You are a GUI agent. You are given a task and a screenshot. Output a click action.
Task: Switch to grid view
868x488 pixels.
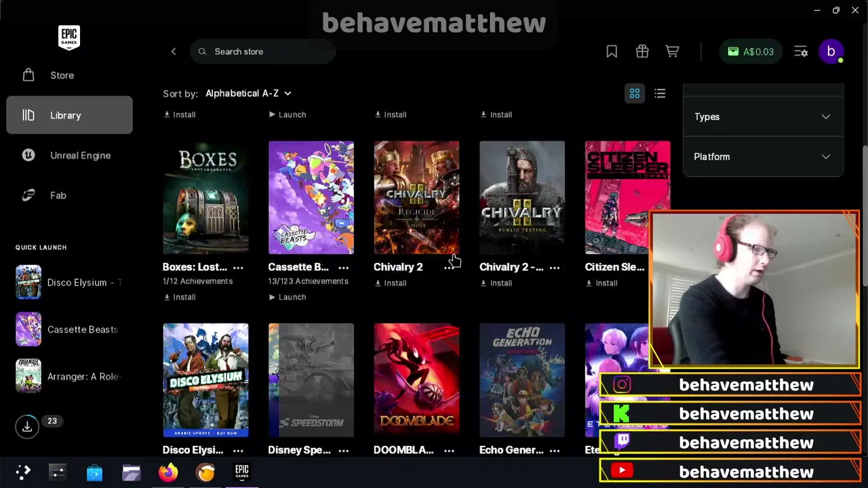(635, 94)
